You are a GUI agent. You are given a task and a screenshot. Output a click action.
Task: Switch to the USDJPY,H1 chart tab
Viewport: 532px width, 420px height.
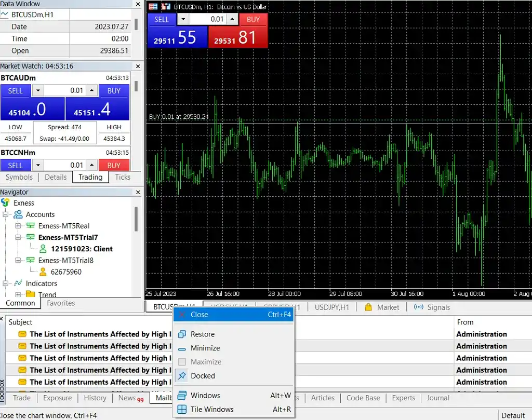tap(331, 307)
